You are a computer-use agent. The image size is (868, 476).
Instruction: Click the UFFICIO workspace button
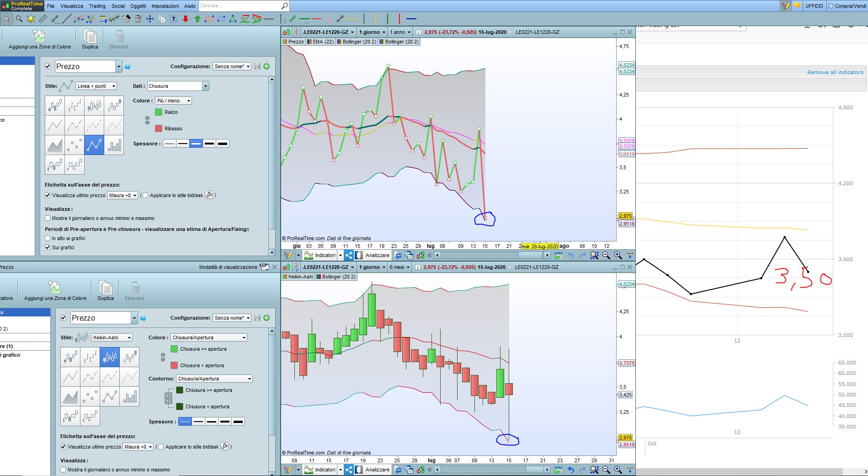click(x=814, y=6)
